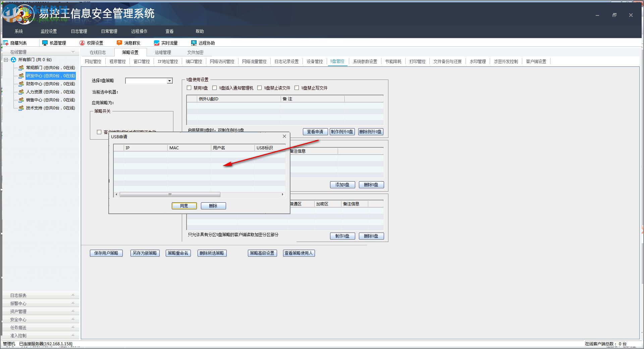Click the 人力资源 group icon
644x349 pixels.
(21, 92)
